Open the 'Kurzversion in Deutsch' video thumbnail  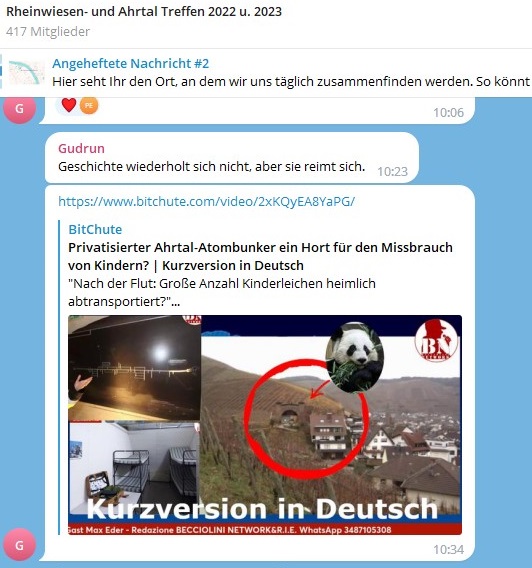(265, 425)
